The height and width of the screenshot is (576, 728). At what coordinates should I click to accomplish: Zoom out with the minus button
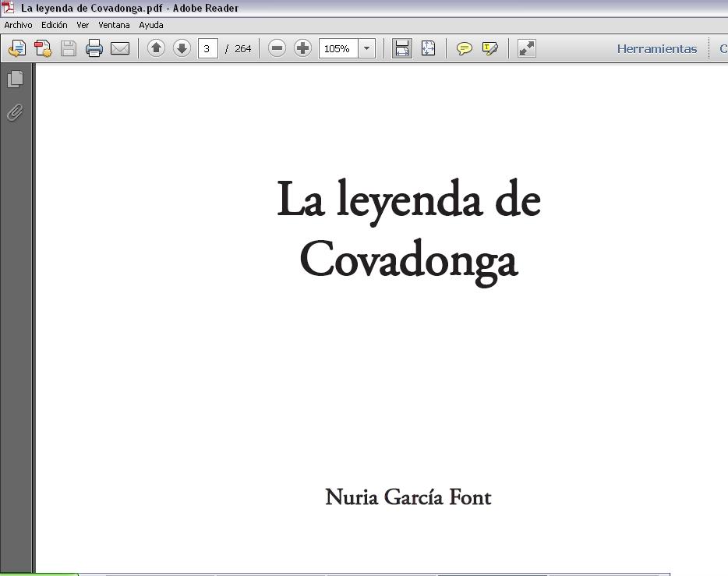tap(277, 48)
